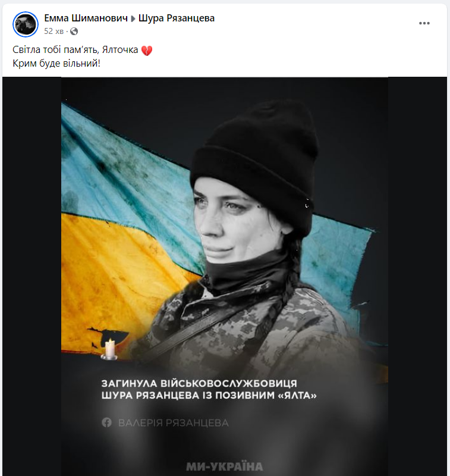Open Емма Шиманович's profile link
450x476 pixels.
click(86, 18)
